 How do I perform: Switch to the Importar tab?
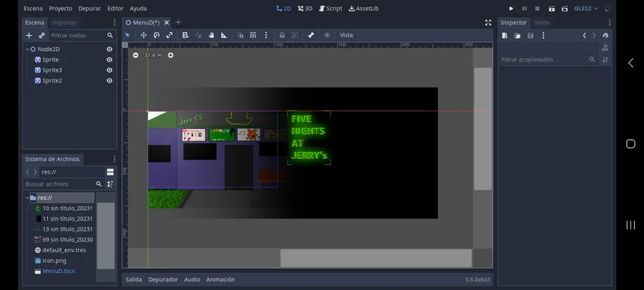click(64, 23)
